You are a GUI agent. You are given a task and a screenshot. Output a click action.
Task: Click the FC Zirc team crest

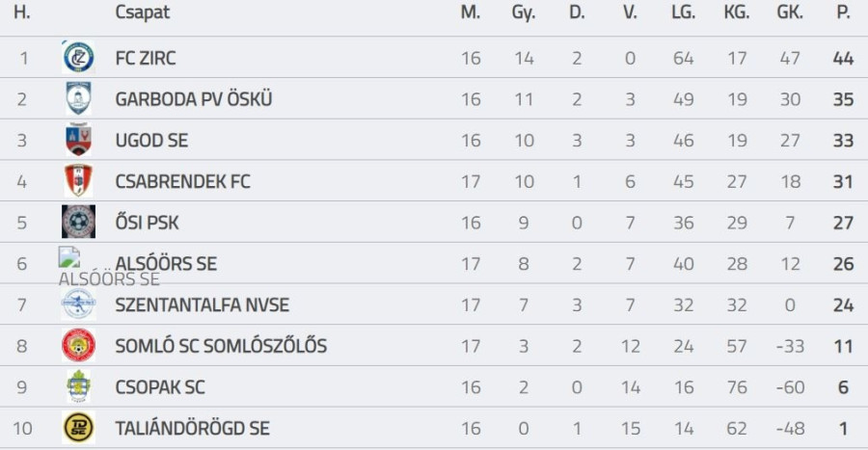78,58
